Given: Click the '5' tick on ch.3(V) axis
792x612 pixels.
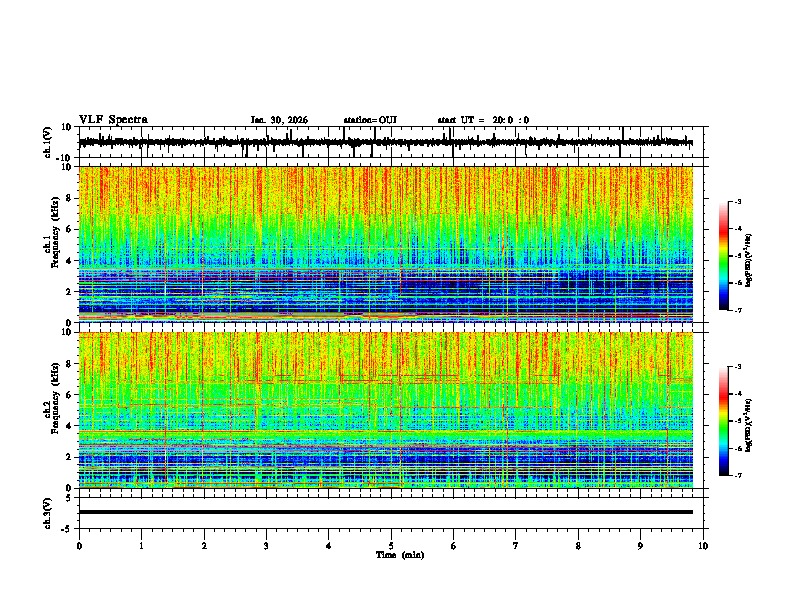Looking at the screenshot, I should click(69, 498).
